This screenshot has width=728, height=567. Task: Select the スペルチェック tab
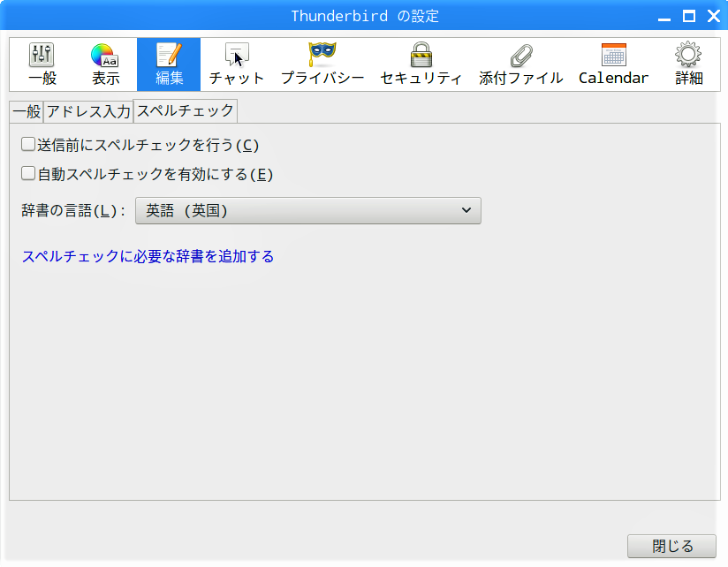(186, 111)
